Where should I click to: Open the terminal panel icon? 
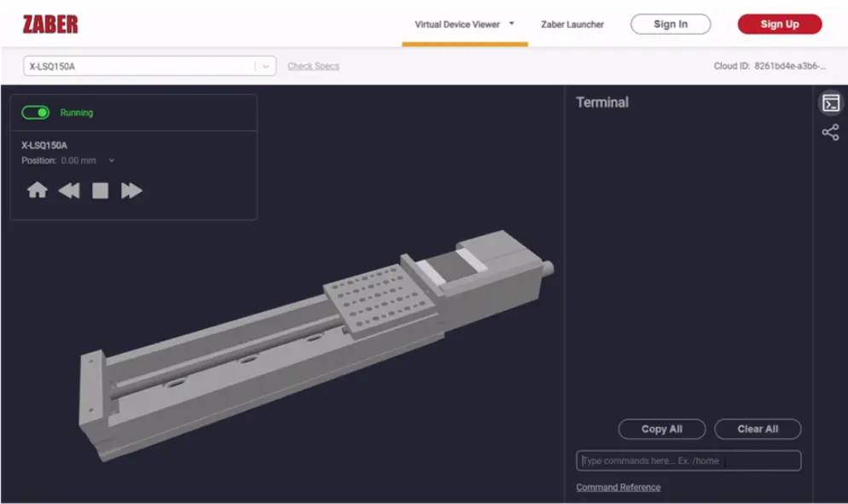point(831,102)
